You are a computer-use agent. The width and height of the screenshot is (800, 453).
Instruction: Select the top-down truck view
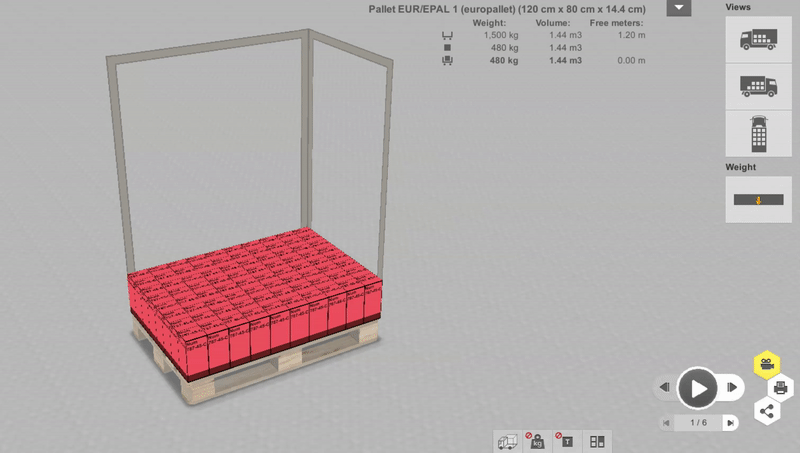pos(758,133)
